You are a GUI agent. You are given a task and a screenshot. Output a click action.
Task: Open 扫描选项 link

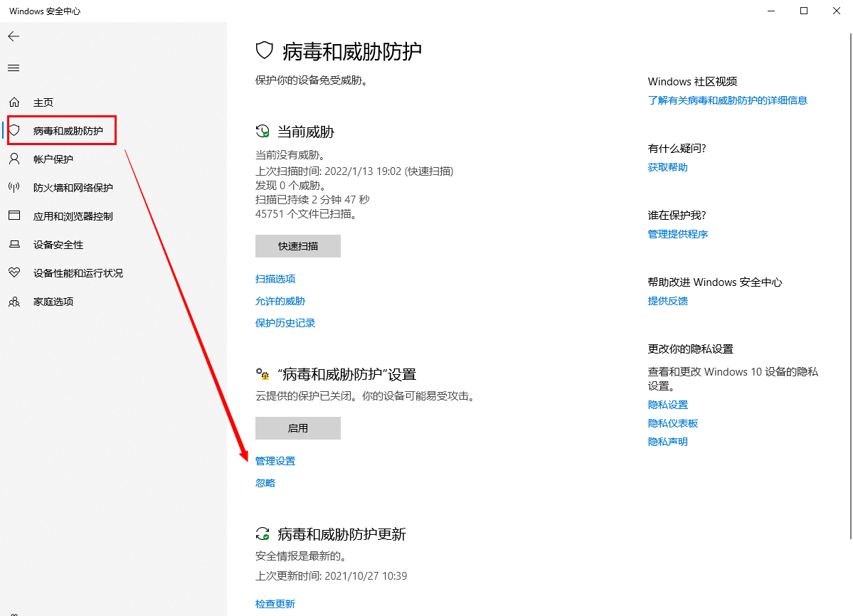pos(275,279)
